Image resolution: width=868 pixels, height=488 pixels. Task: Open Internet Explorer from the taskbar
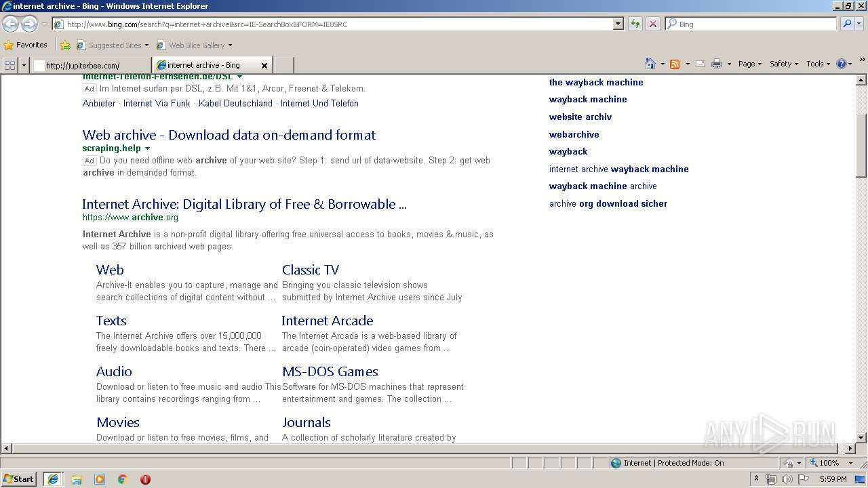(x=52, y=479)
